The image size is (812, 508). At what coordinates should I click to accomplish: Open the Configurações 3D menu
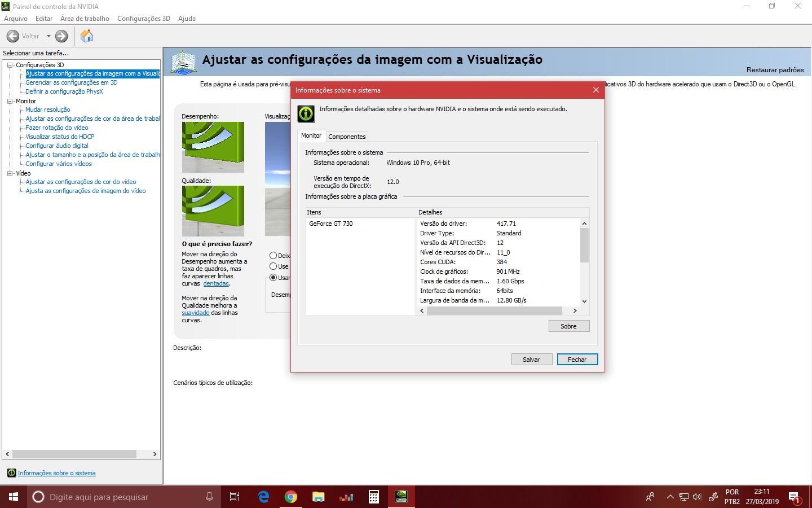(x=143, y=18)
